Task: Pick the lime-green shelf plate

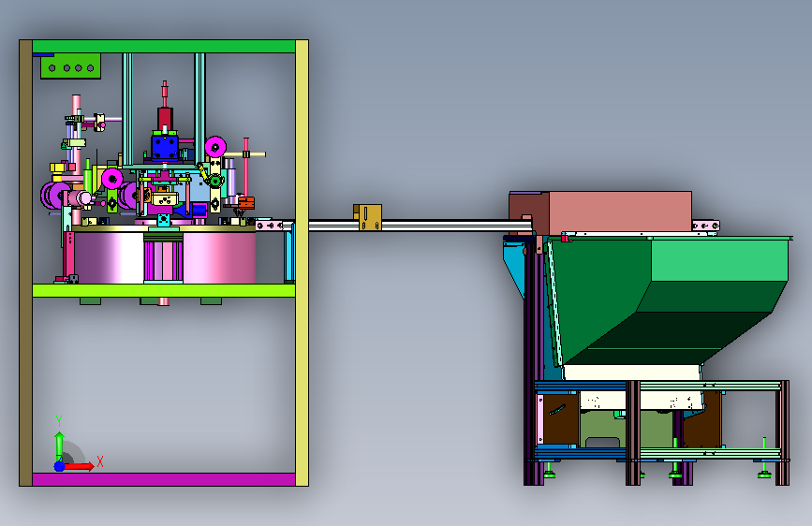Action: click(164, 290)
